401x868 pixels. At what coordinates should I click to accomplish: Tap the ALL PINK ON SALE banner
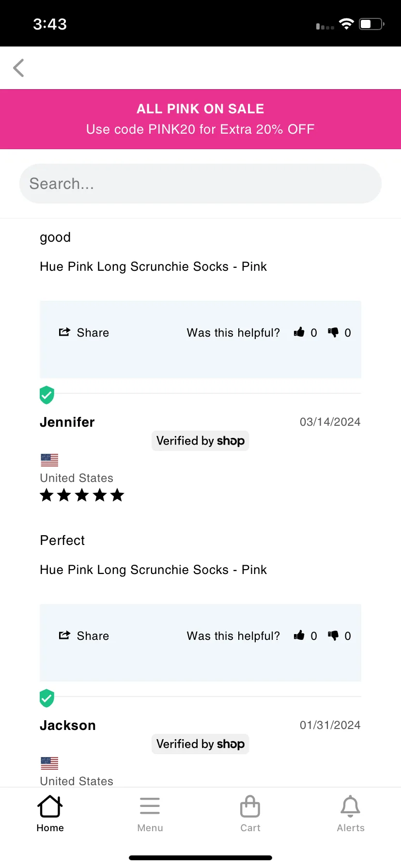pos(200,119)
